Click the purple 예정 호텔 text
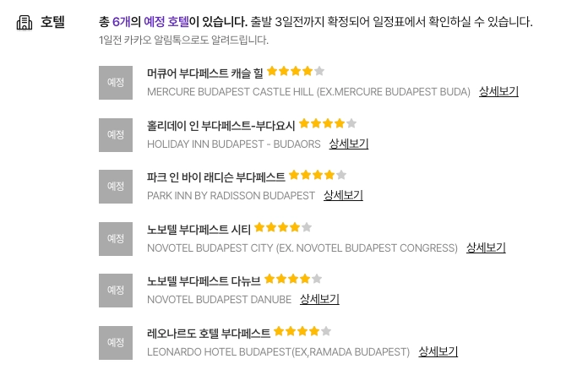The height and width of the screenshot is (386, 588). [x=166, y=23]
